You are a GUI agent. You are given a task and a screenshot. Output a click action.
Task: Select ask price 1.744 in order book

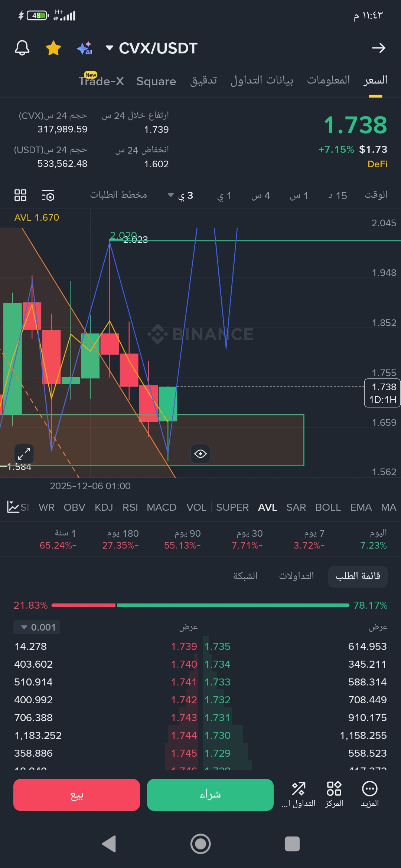(184, 735)
